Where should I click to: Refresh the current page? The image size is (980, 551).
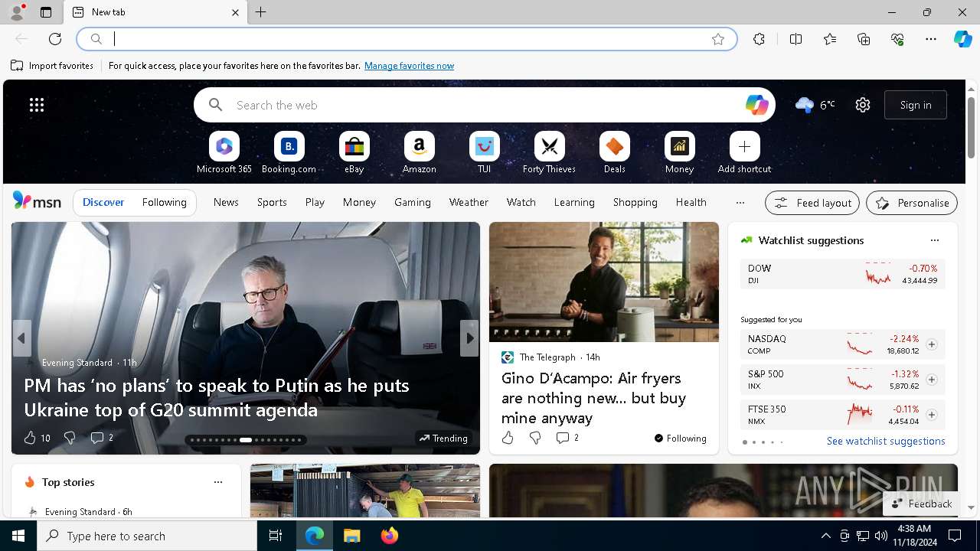(55, 39)
